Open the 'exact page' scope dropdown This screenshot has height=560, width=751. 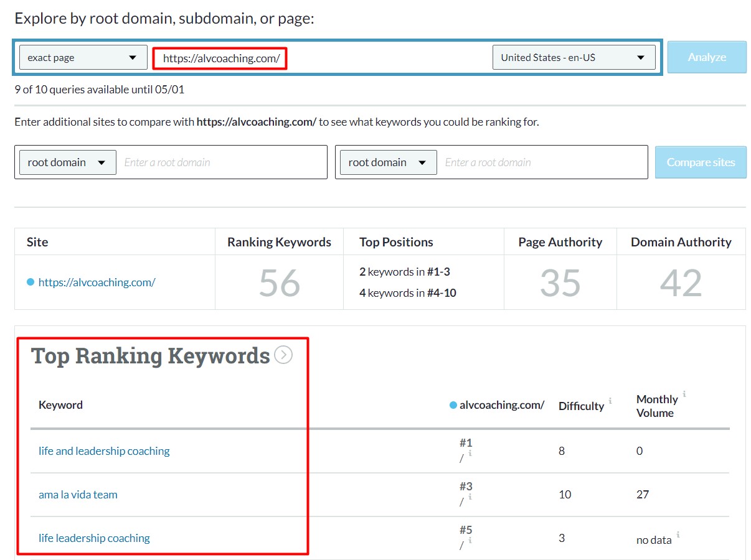pyautogui.click(x=83, y=57)
